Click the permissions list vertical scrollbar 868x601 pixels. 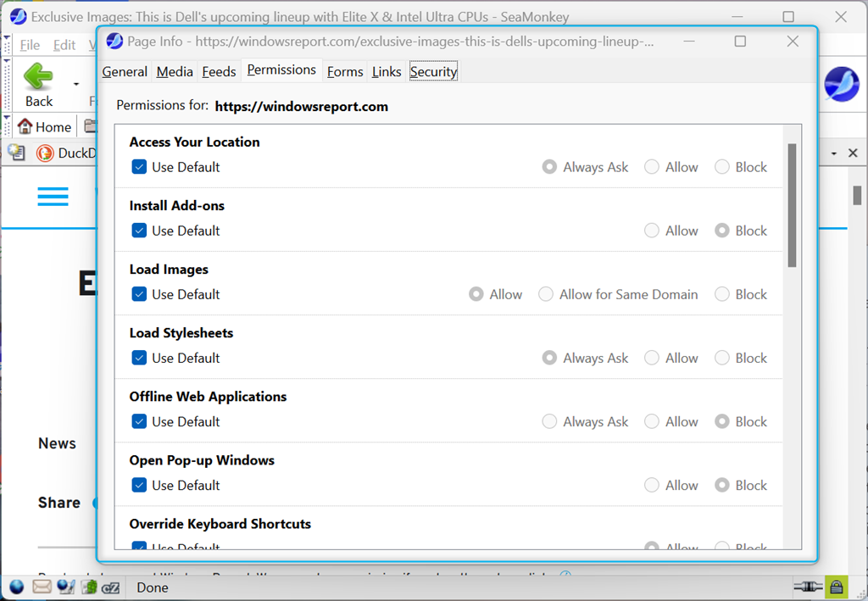tap(793, 205)
